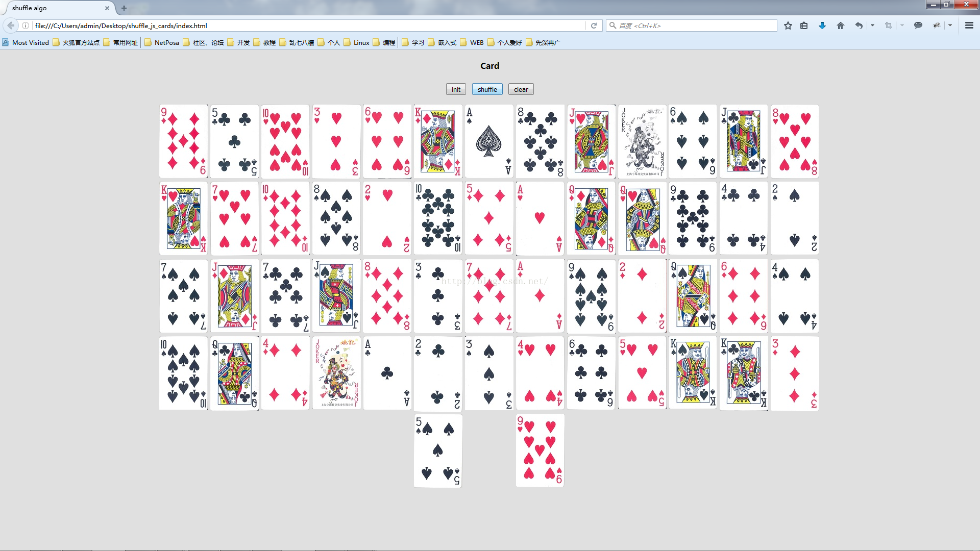Go to the home page icon
980x551 pixels.
841,26
